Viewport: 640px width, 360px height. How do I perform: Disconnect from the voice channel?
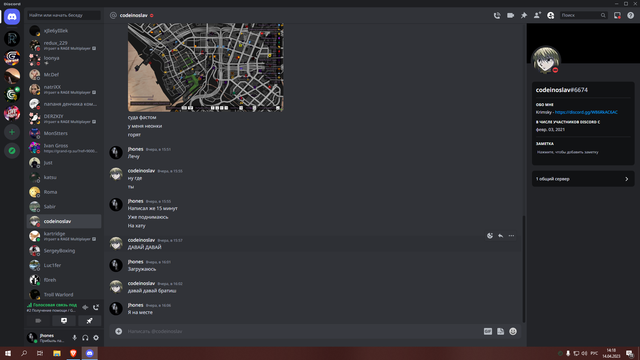(x=96, y=307)
